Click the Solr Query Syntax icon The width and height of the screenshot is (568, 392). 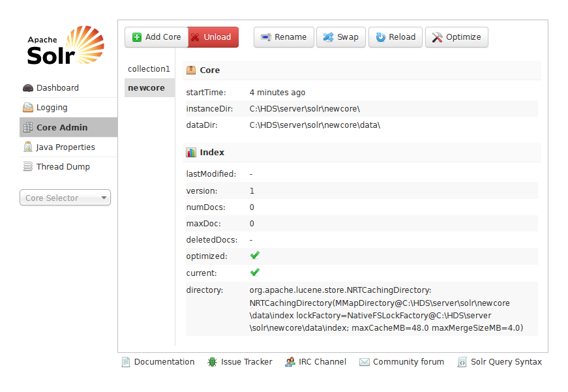[x=462, y=362]
